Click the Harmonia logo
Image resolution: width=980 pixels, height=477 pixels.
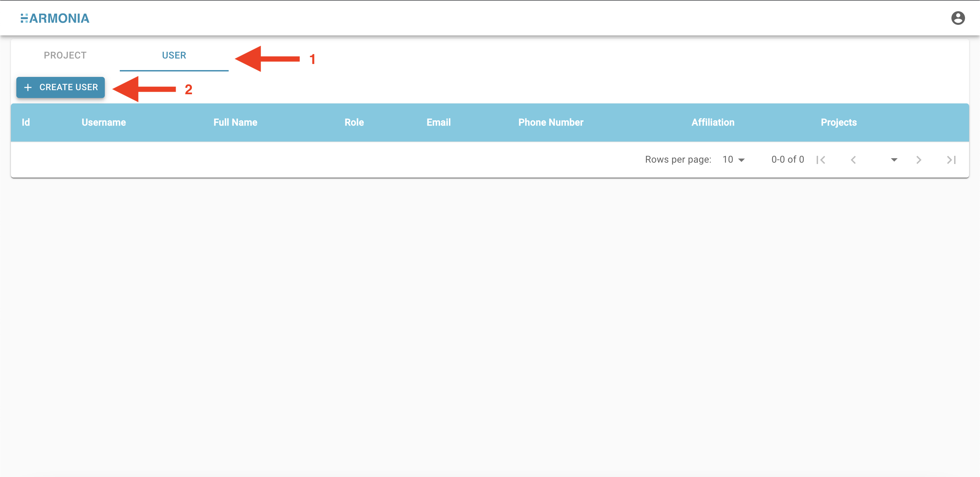(x=55, y=18)
